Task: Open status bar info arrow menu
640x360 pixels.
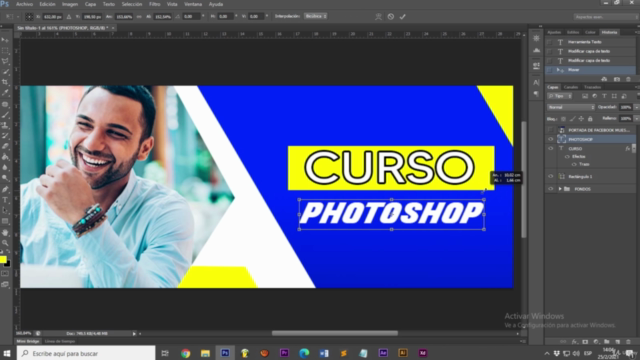Action: pyautogui.click(x=134, y=334)
